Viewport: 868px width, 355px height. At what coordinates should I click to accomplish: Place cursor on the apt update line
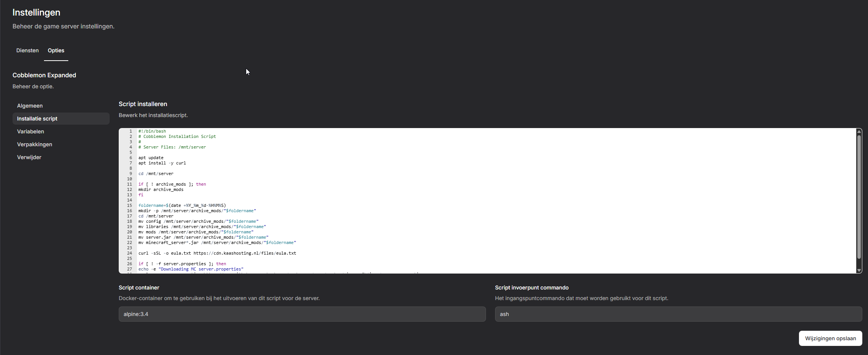[x=151, y=158]
